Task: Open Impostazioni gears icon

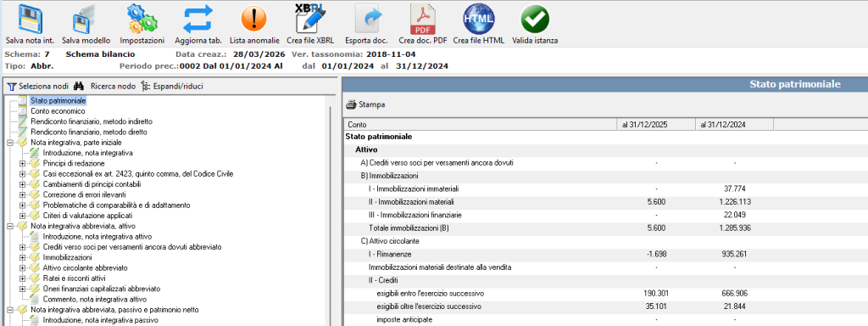Action: tap(142, 20)
